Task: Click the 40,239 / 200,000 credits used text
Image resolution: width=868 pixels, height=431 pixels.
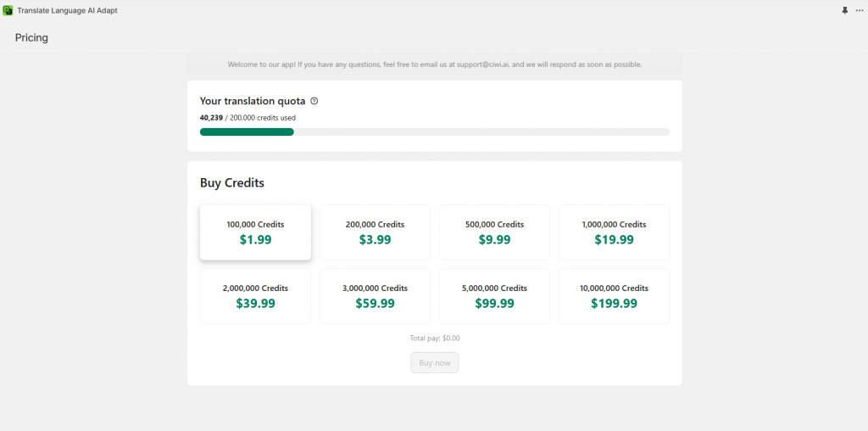Action: tap(248, 118)
